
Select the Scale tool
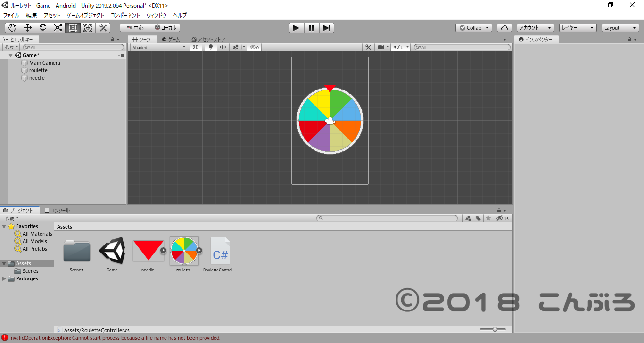point(57,27)
